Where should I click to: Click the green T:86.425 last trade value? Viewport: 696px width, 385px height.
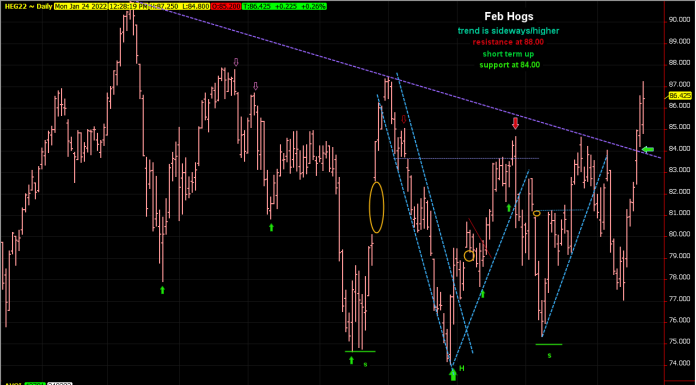click(x=256, y=7)
